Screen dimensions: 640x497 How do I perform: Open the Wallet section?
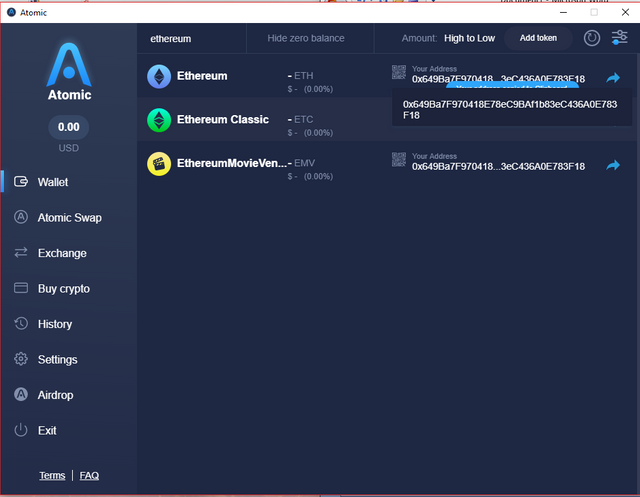pyautogui.click(x=53, y=182)
